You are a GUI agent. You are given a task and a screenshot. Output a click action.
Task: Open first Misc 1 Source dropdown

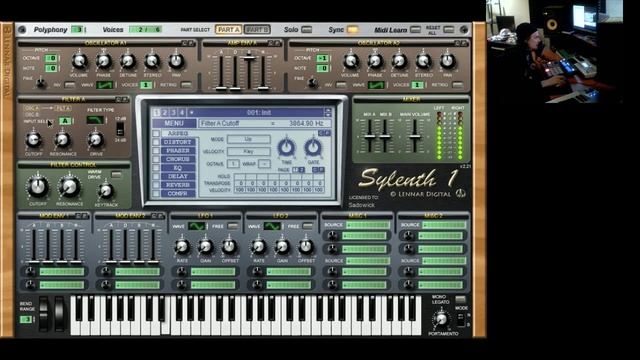click(368, 225)
